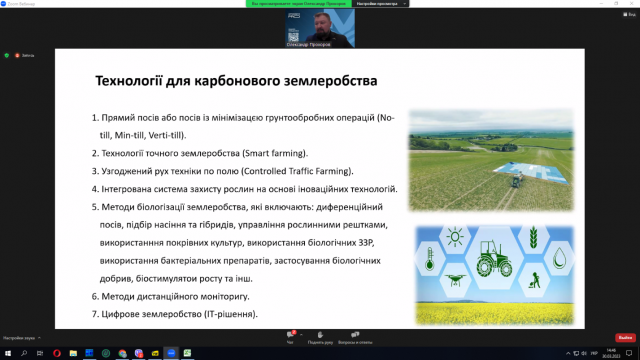Viewport: 640px width, 360px height.
Task: Click list item 4 Інтегрована система захисту рослин
Action: pos(244,189)
